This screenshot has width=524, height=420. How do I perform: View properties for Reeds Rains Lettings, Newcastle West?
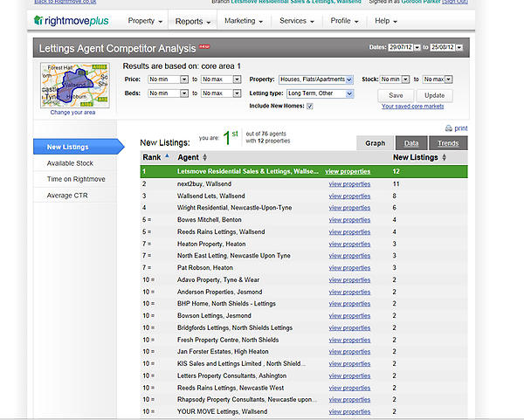pyautogui.click(x=349, y=388)
